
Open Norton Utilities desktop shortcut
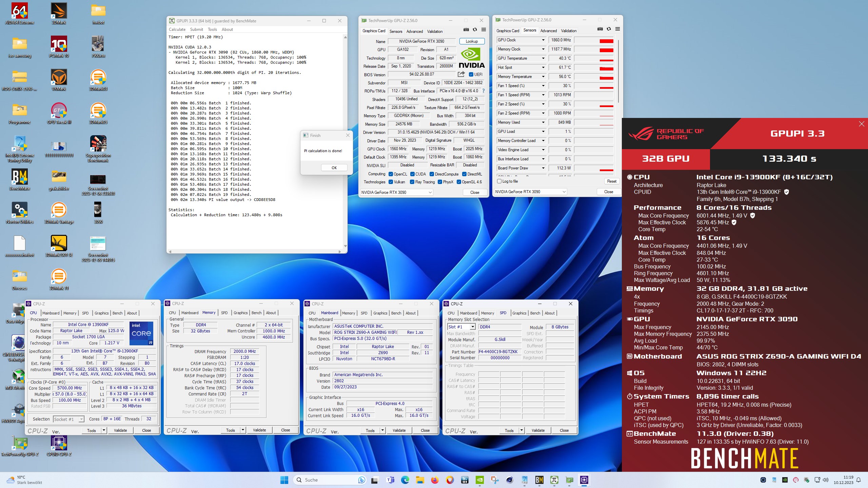(x=20, y=213)
